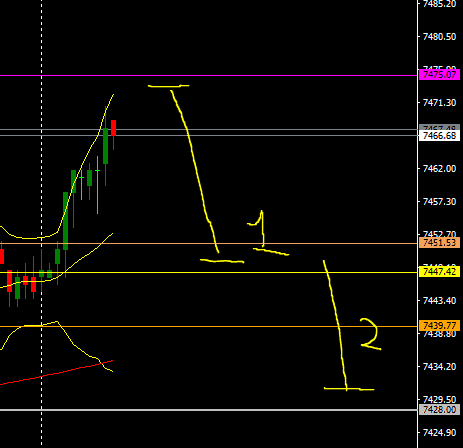Click the latest red candlestick
The height and width of the screenshot is (448, 463).
pyautogui.click(x=113, y=128)
